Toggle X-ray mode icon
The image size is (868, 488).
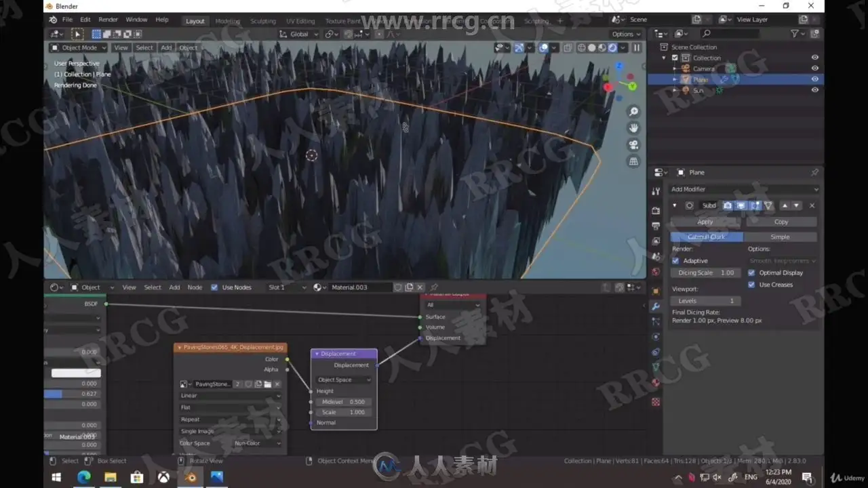(x=567, y=47)
